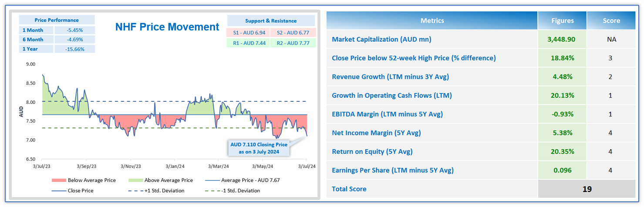
Task: Select the S2 - AUD 6.77 cell
Action: pos(293,32)
